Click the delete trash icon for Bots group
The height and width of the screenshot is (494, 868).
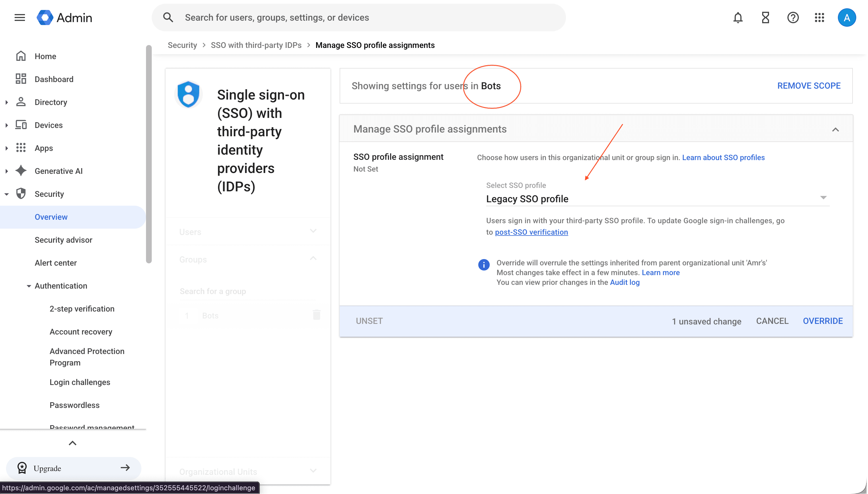pos(317,315)
